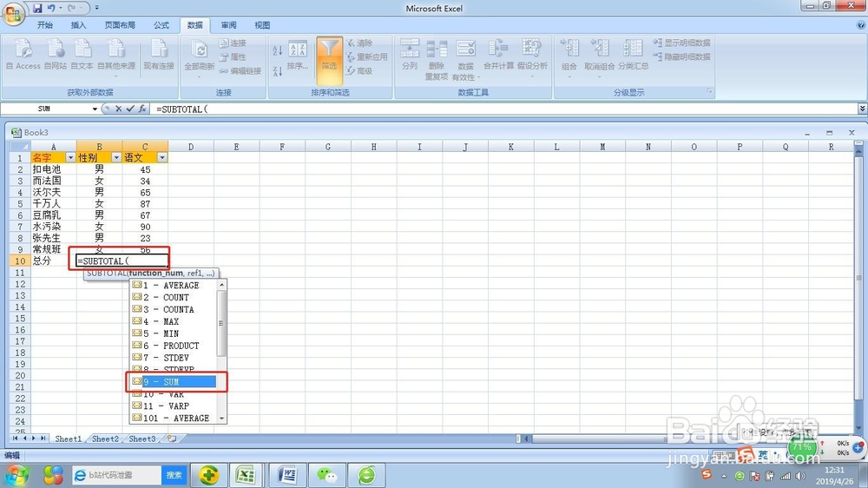Expand the Name Box dropdown
The image size is (868, 488).
click(95, 109)
